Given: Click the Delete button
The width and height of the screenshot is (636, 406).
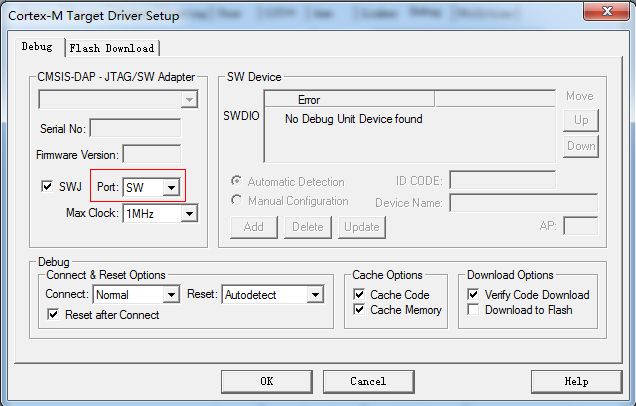Looking at the screenshot, I should click(x=308, y=227).
